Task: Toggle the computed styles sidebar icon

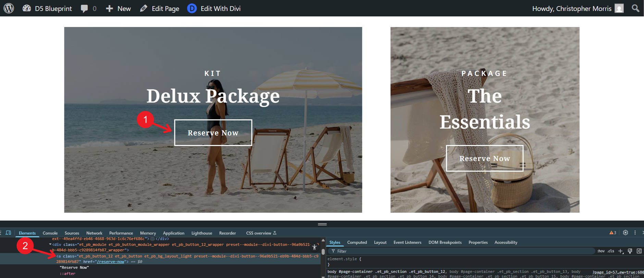Action: 639,251
